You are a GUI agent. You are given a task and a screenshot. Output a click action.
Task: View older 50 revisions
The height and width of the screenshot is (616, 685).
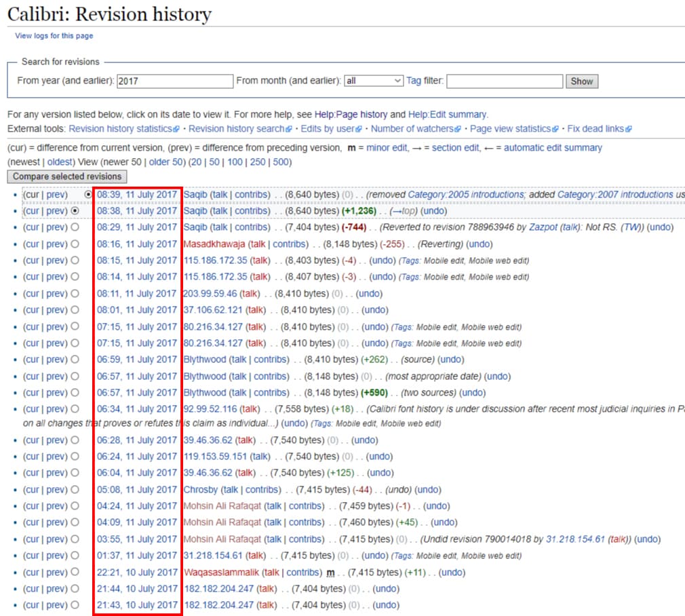pos(165,162)
